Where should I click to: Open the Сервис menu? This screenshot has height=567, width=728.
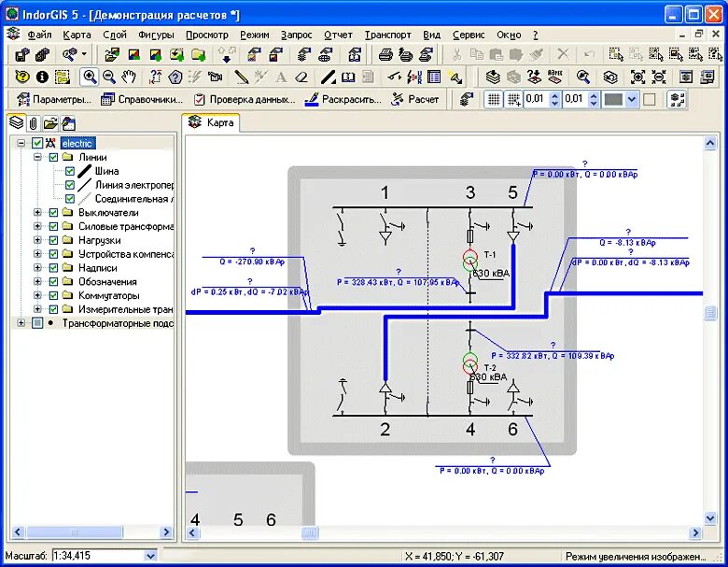(468, 35)
